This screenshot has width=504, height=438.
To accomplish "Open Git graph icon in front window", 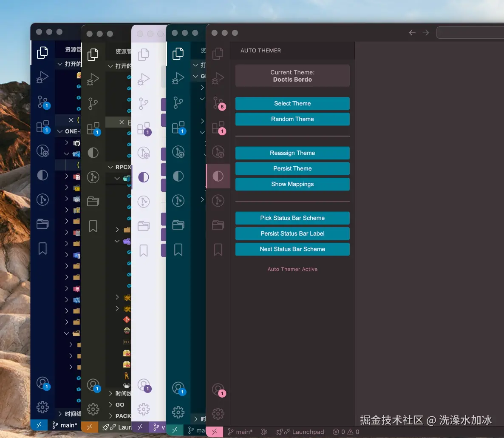I will (218, 201).
